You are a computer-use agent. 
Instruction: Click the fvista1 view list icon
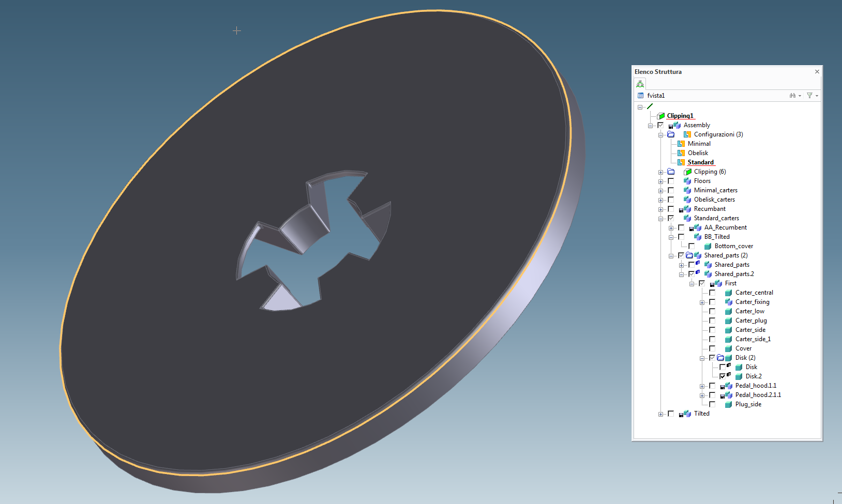pyautogui.click(x=641, y=96)
